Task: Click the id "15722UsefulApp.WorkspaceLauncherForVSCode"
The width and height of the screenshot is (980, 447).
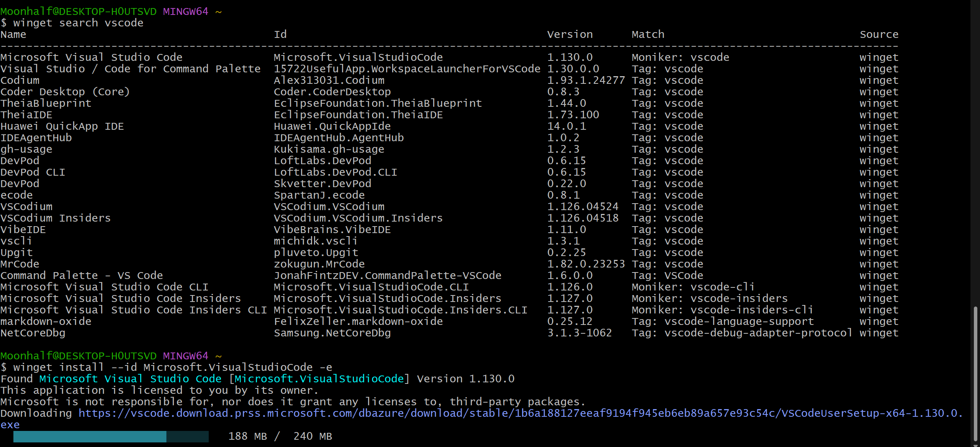Action: pos(407,69)
